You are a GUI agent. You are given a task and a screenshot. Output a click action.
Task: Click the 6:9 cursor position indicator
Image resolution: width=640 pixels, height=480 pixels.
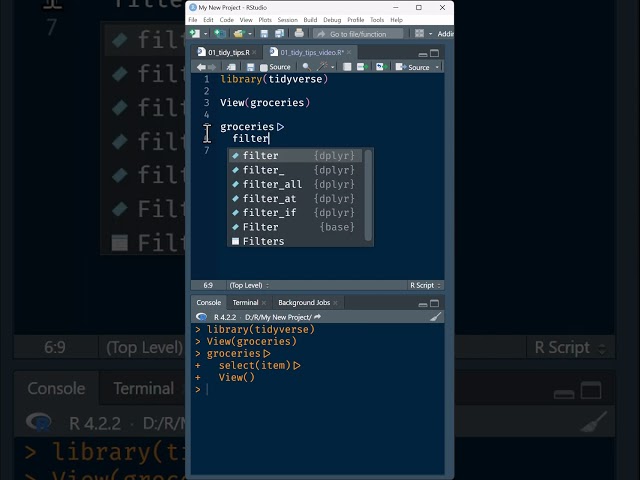pos(208,285)
